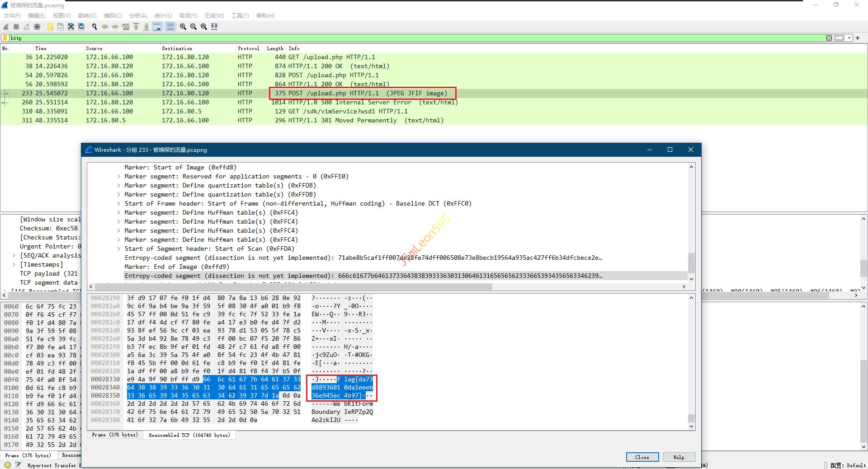Click expert information status circle

[x=8, y=465]
